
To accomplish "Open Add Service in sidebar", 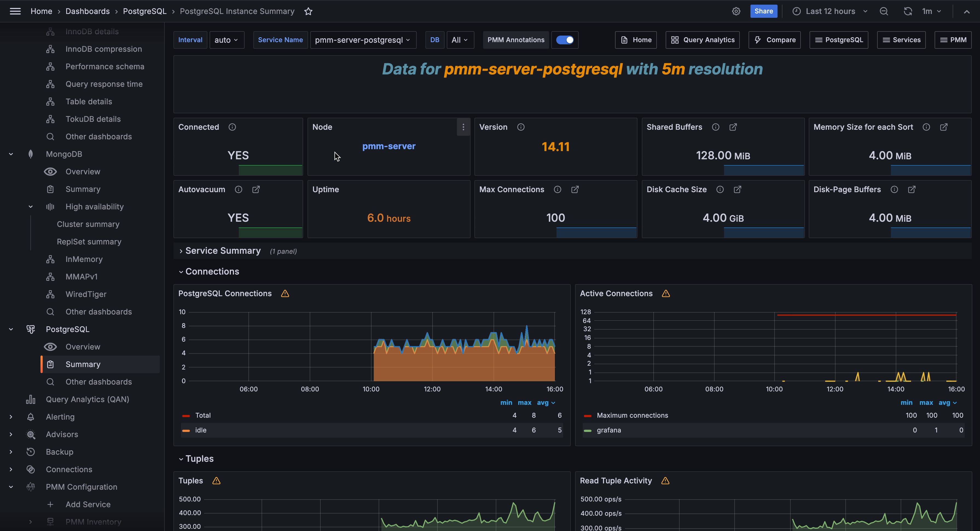I will (x=88, y=504).
